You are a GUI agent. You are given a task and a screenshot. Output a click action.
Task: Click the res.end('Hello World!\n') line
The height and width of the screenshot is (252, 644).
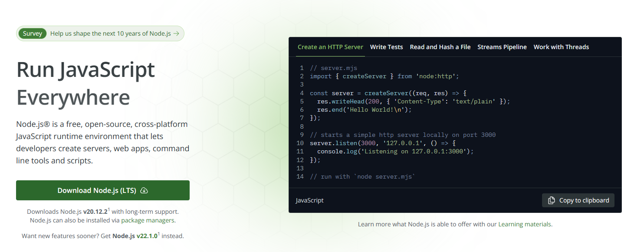[364, 109]
